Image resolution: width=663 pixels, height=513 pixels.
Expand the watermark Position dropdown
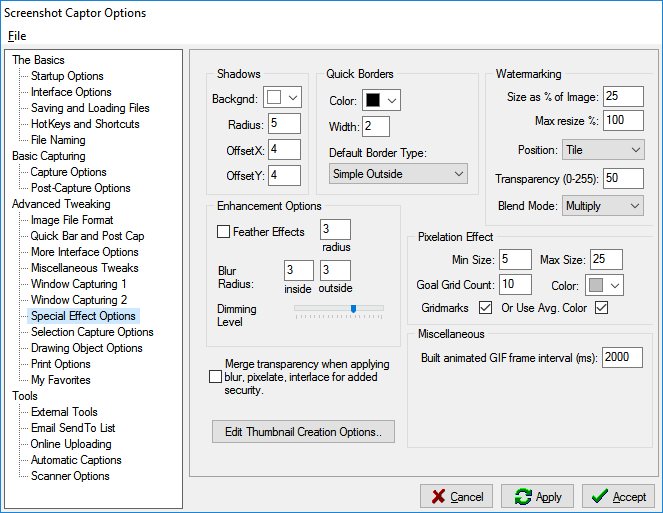point(603,150)
